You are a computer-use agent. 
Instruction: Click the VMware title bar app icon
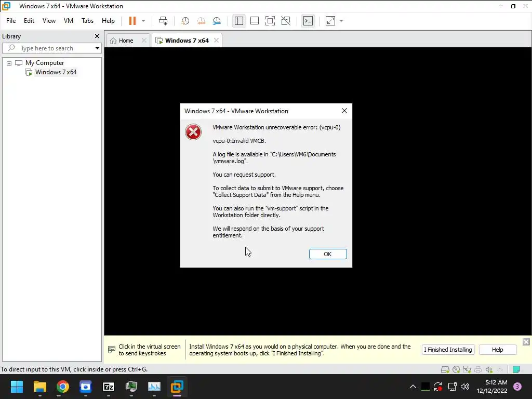tap(6, 6)
